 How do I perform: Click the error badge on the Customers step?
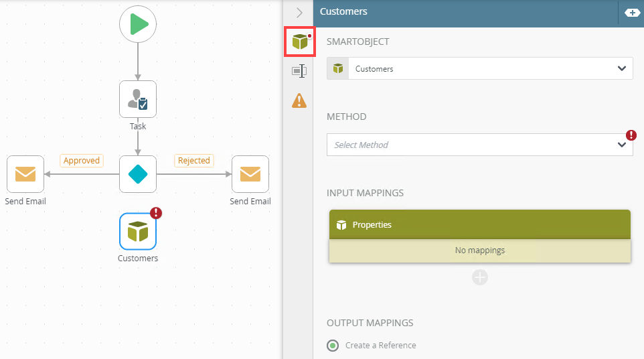coord(156,213)
